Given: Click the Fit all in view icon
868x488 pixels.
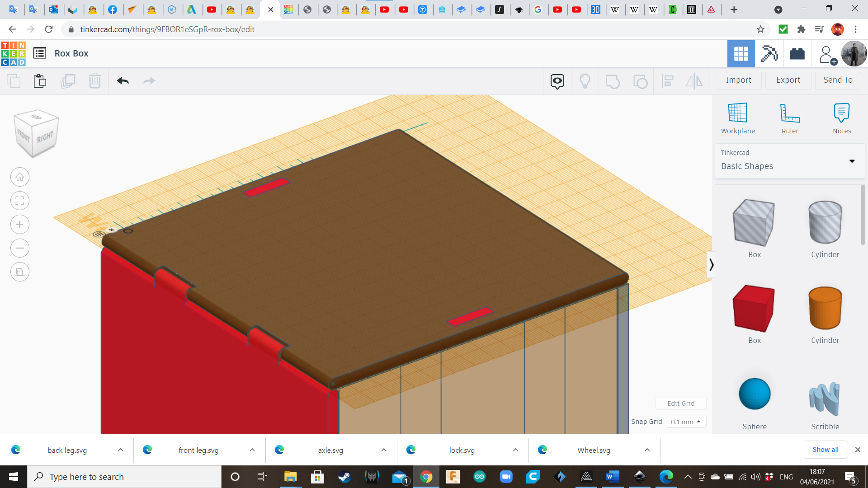Looking at the screenshot, I should pyautogui.click(x=20, y=201).
